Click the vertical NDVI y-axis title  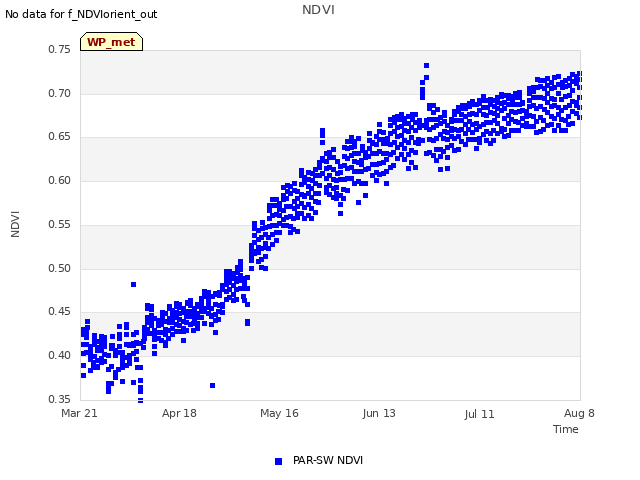(x=15, y=224)
